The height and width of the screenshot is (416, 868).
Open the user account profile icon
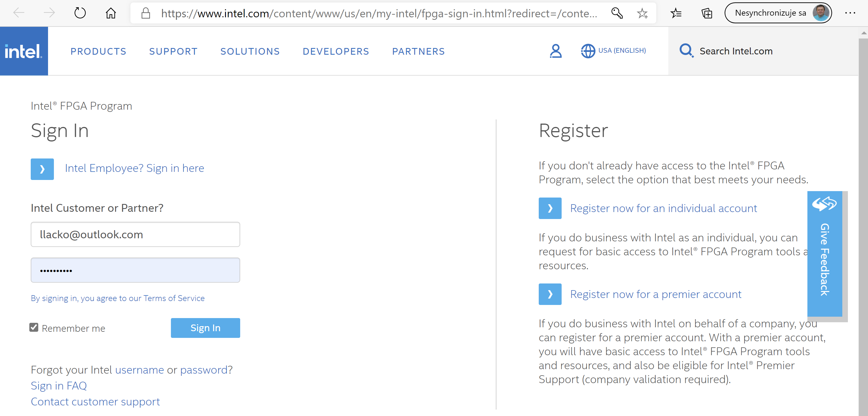555,51
